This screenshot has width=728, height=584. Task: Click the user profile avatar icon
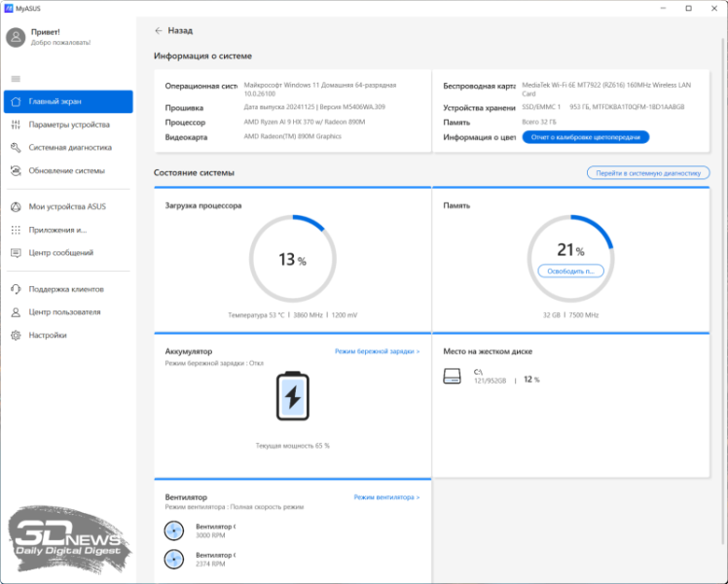point(16,37)
